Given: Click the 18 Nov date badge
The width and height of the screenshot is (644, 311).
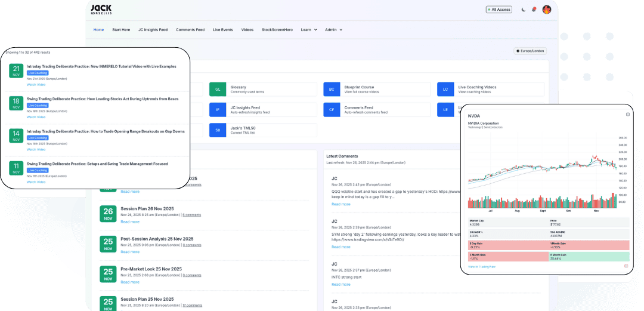Looking at the screenshot, I should [x=17, y=103].
